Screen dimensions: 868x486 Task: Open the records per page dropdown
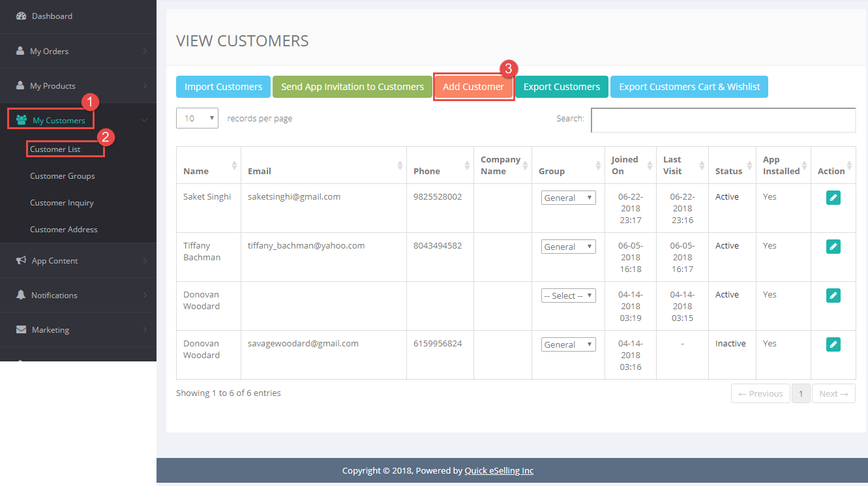197,118
